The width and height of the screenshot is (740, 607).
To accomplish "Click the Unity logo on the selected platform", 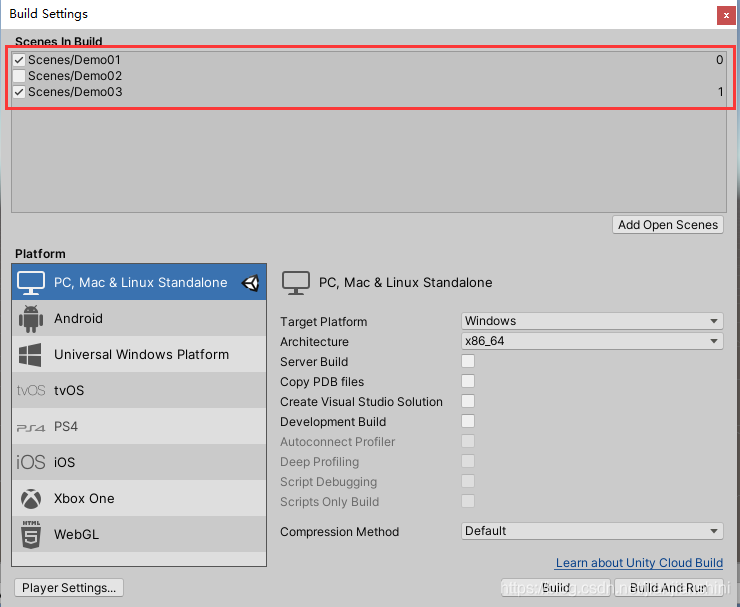I will 251,283.
